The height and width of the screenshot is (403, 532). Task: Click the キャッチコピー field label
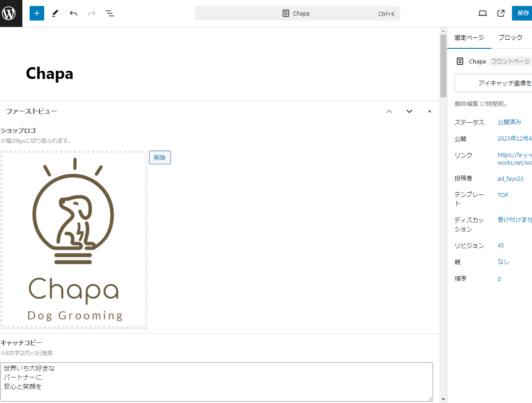[x=21, y=343]
